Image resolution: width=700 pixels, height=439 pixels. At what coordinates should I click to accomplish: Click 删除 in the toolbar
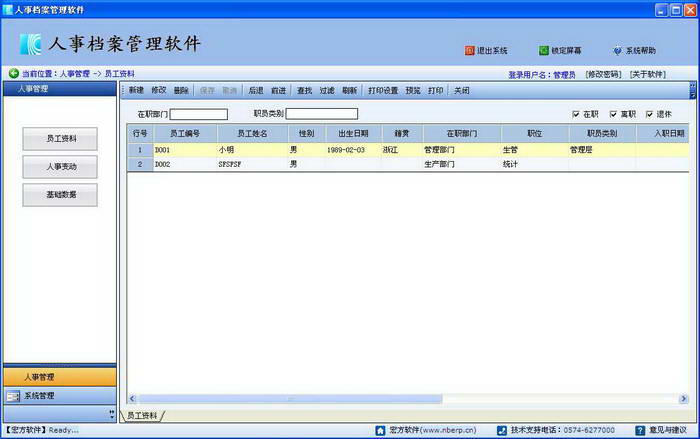click(x=181, y=90)
